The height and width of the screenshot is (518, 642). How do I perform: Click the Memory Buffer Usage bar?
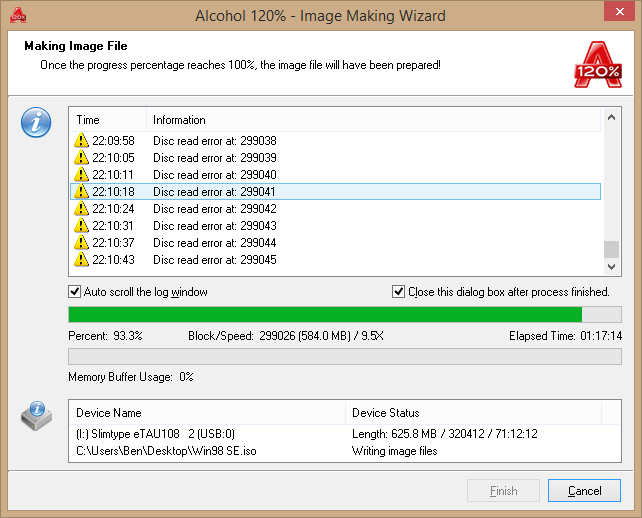(x=345, y=356)
